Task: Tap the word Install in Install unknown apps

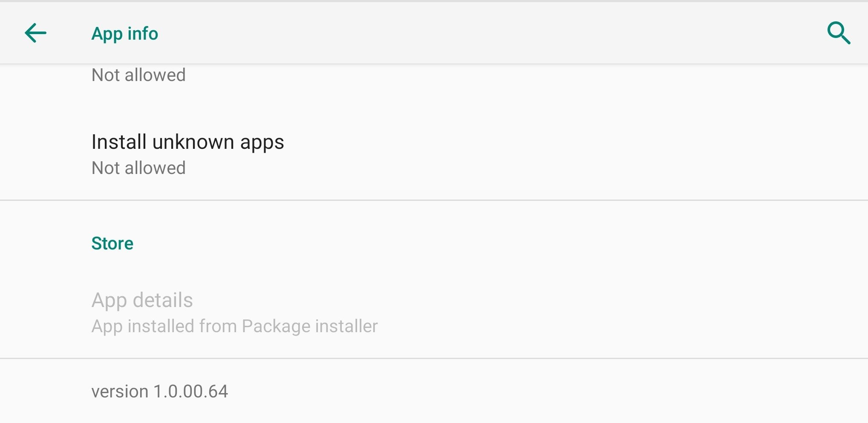Action: click(x=119, y=142)
